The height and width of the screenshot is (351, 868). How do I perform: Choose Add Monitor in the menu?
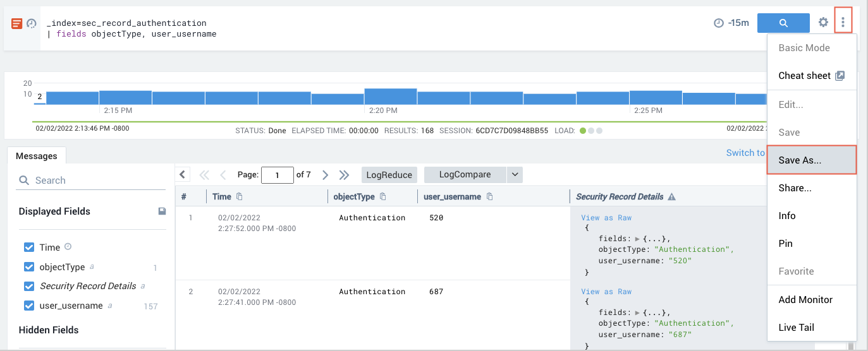(x=805, y=300)
